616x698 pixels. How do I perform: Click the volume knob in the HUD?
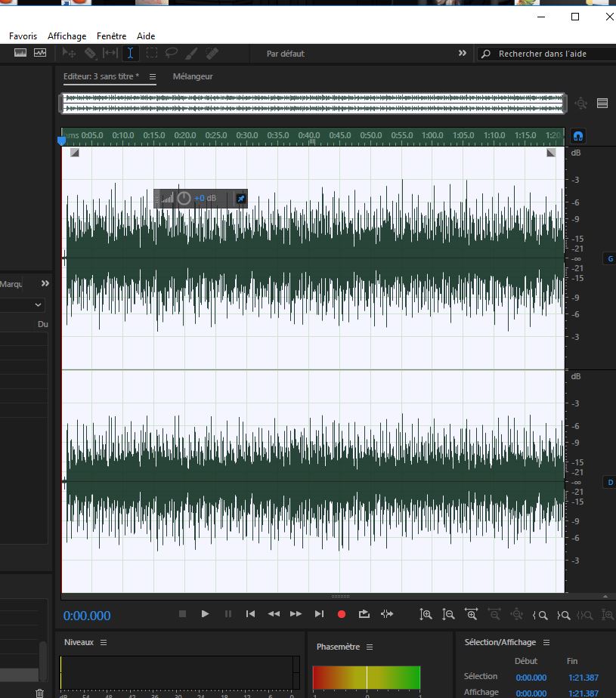click(x=184, y=199)
